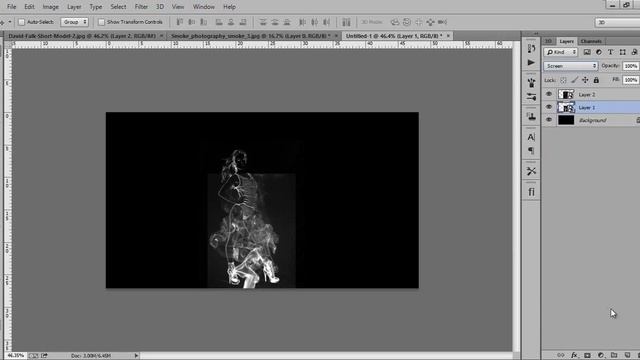
Task: Expand the collapsed panel dock arrows
Action: click(x=536, y=33)
